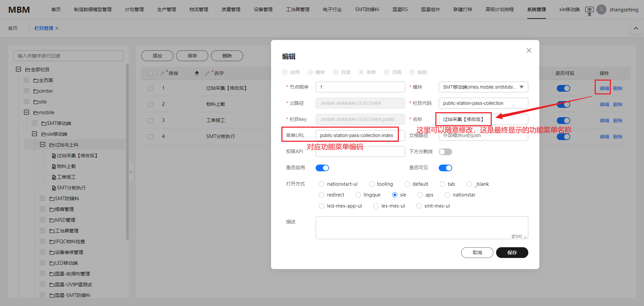
Task: Disable the 是否启用 toggle in the dialog
Action: [322, 168]
